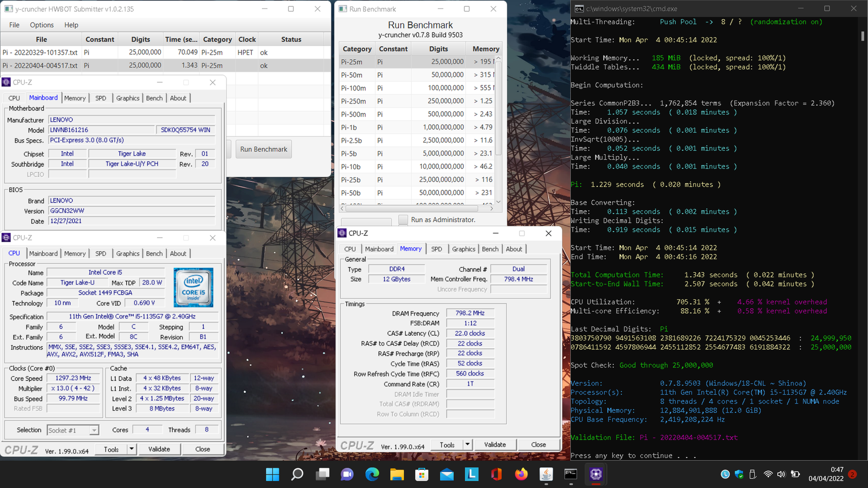This screenshot has width=868, height=488.
Task: Open the File menu in HWBOT Submitter
Action: (14, 25)
